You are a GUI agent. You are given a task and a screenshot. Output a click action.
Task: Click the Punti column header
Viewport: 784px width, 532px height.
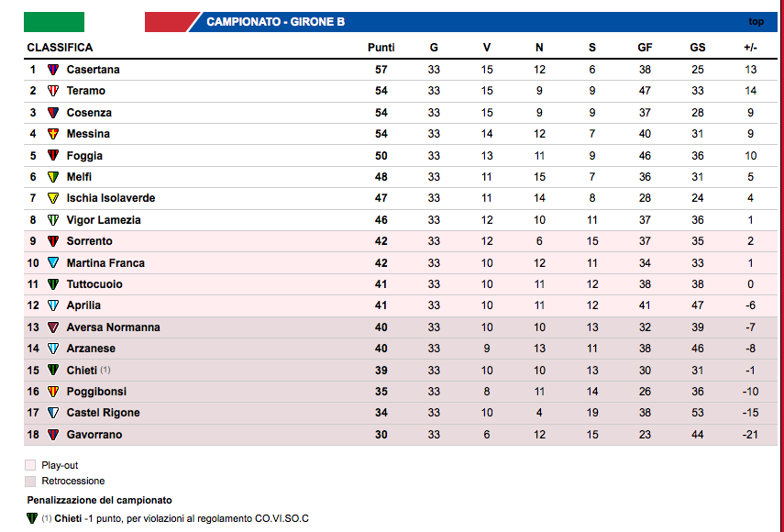pos(381,48)
